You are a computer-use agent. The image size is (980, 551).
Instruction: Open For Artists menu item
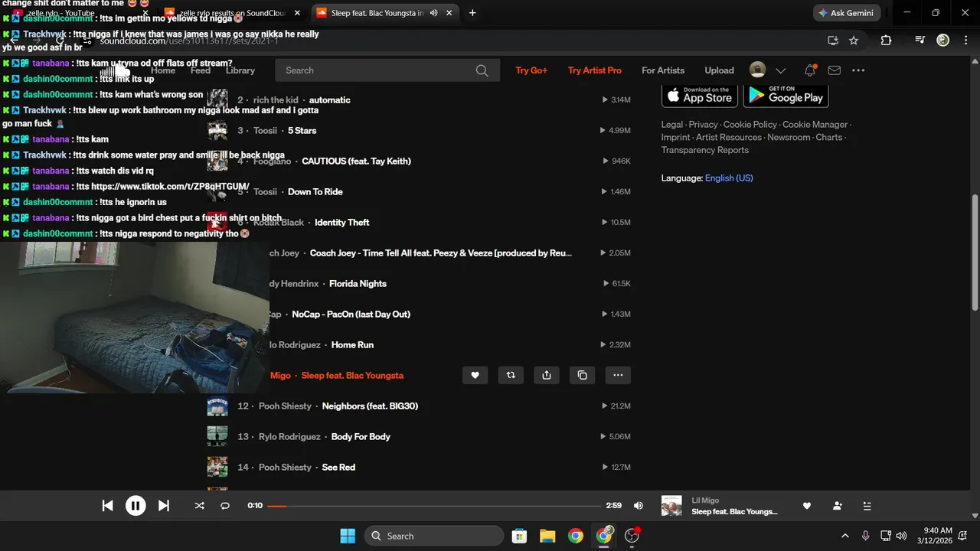663,70
